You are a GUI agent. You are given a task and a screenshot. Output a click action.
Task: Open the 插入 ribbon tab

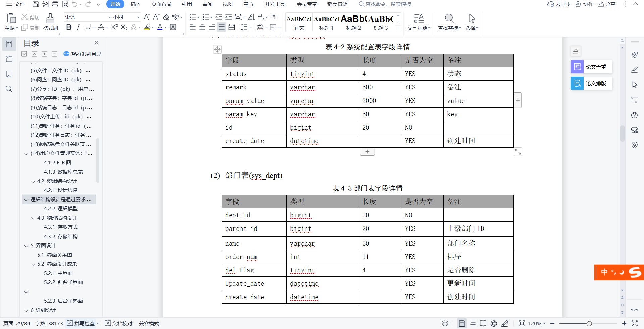[136, 4]
